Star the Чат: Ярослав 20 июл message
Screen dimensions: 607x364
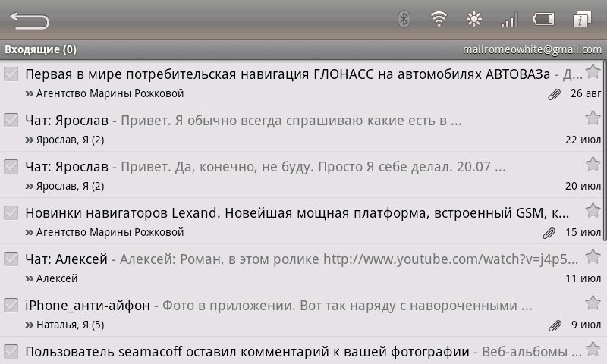point(593,165)
